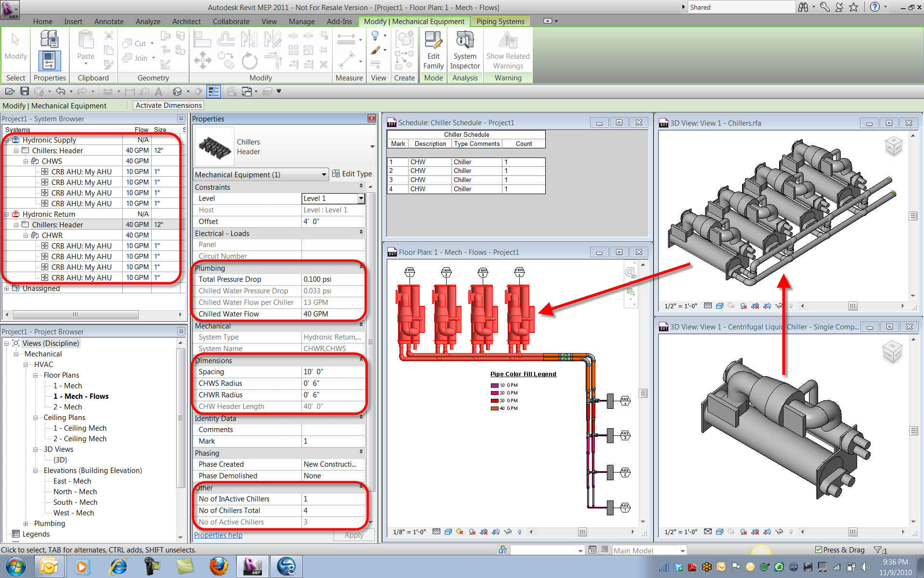Click the 40 GPM color swatch in the legend
This screenshot has width=924, height=578.
pos(495,408)
